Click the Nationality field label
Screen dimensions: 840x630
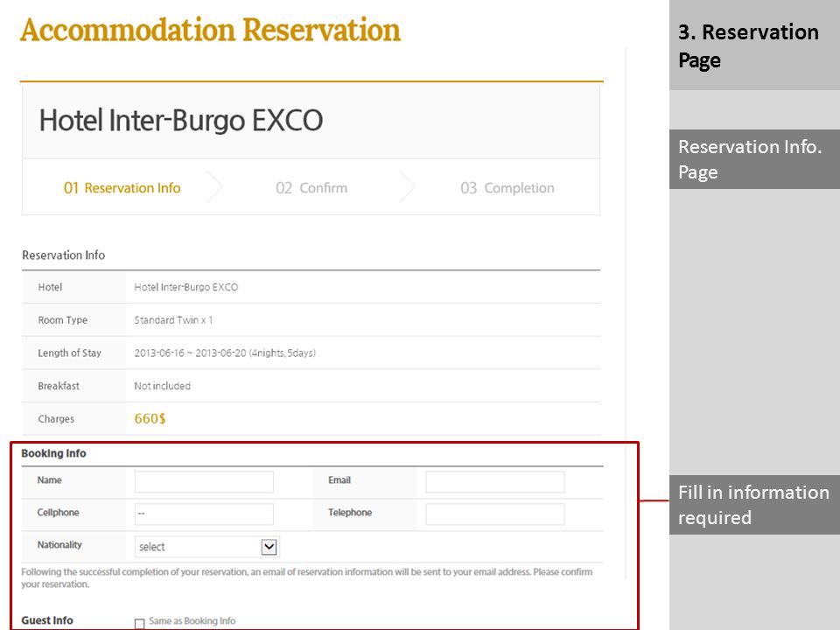tap(59, 545)
